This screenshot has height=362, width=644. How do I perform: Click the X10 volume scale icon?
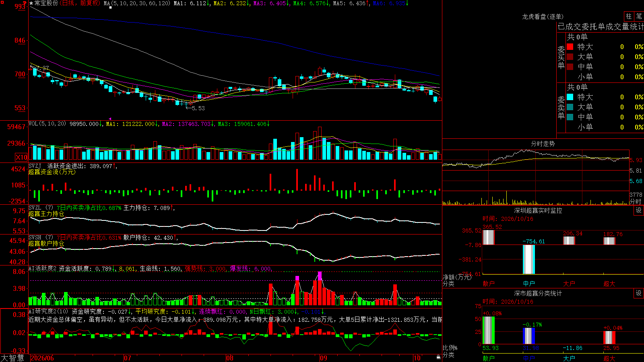[x=21, y=157]
